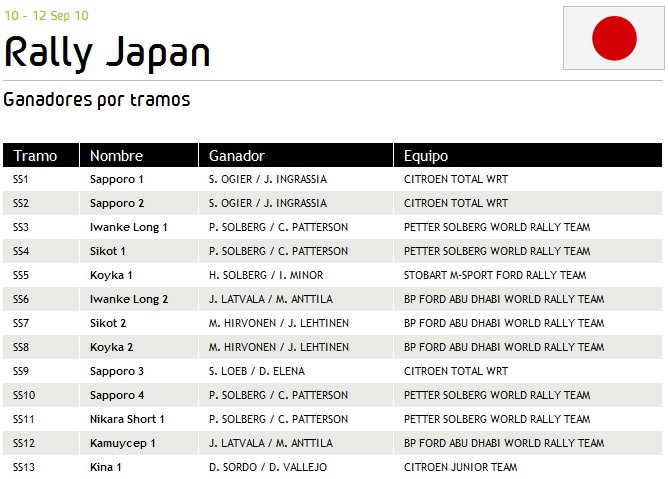Select the Iwanke Long 1 stage name
This screenshot has height=479, width=668.
(129, 227)
